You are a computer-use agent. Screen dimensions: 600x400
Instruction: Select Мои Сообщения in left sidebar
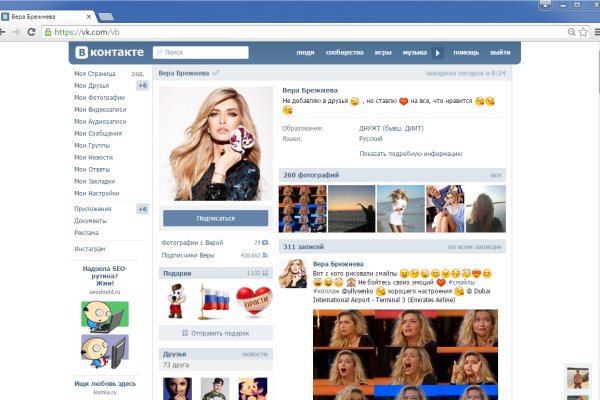[x=99, y=134]
